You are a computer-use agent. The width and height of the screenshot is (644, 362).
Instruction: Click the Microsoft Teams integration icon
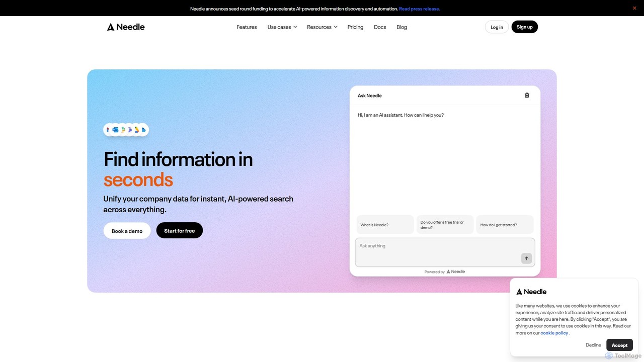click(130, 130)
